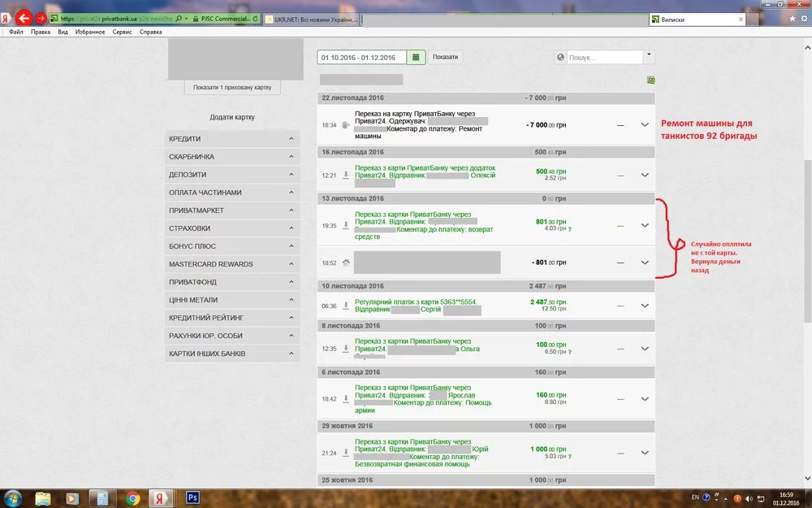Viewport: 812px width, 508px height.
Task: Click the download arrow in the 12:21 transaction
Action: (x=345, y=175)
